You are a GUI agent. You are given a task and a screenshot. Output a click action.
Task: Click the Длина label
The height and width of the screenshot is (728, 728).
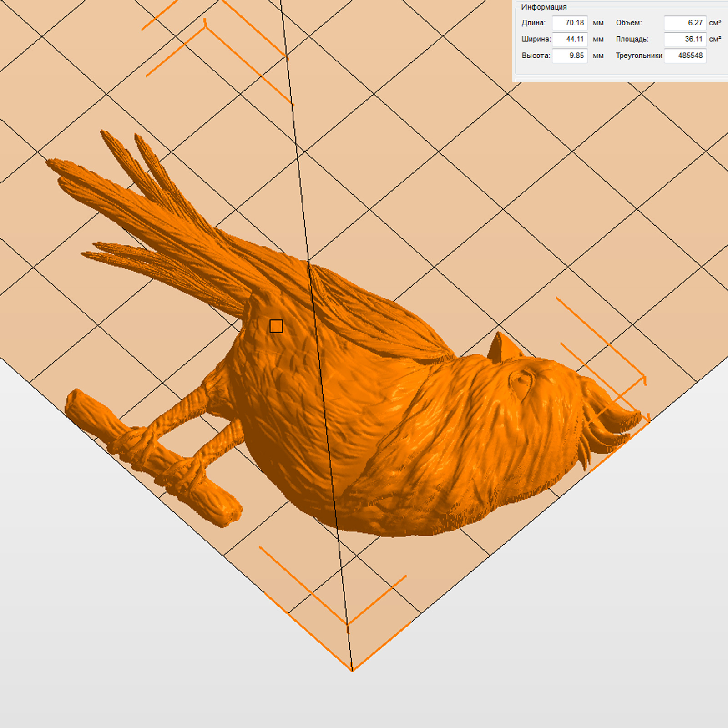pos(533,23)
